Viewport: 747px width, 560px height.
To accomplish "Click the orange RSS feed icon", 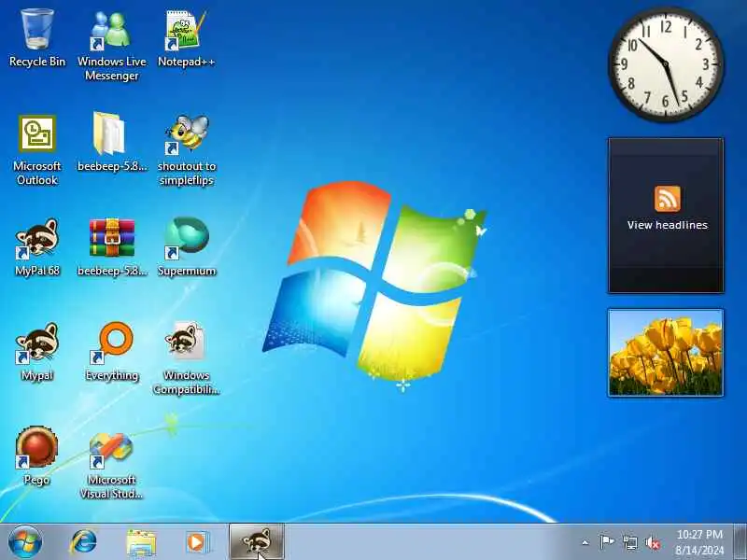I will pyautogui.click(x=667, y=198).
